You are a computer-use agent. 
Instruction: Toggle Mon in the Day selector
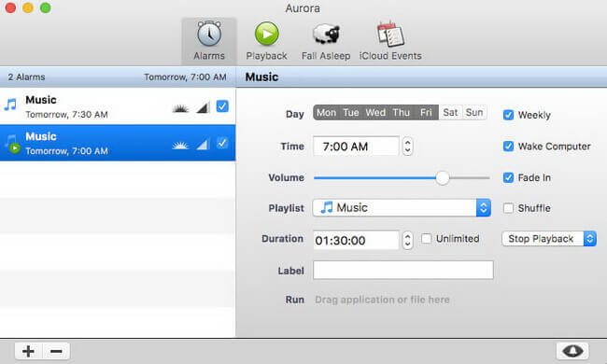(x=326, y=113)
